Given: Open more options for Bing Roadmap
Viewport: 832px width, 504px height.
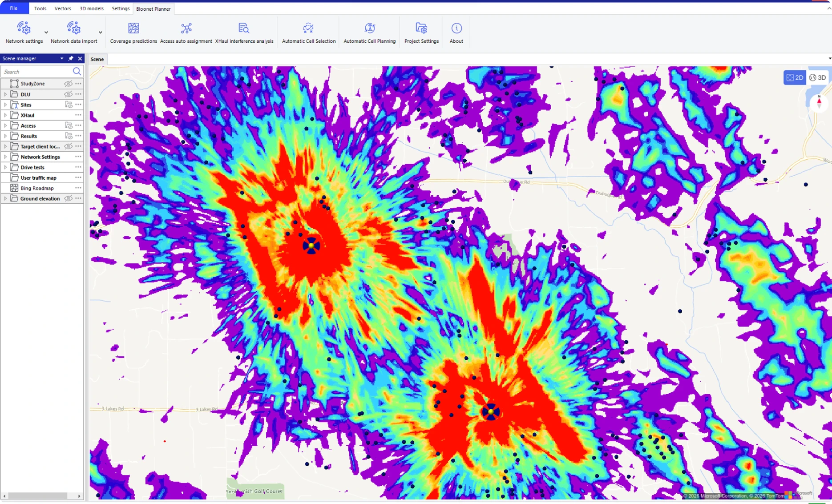Looking at the screenshot, I should pos(78,188).
